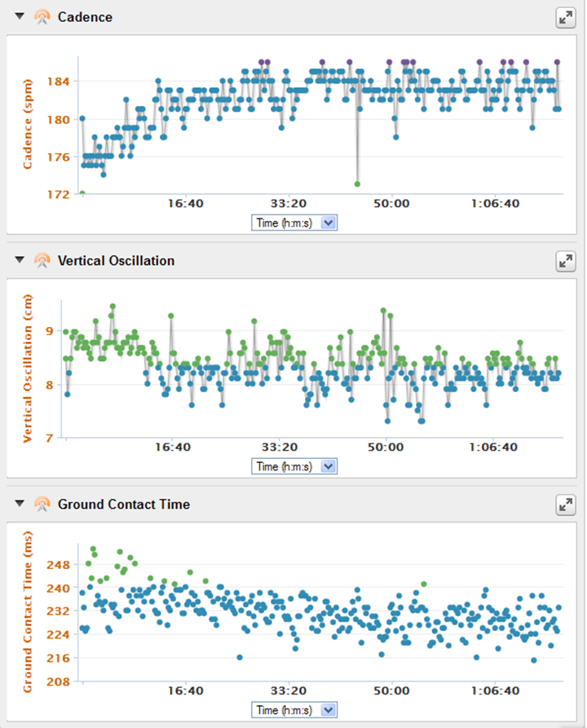Click the 208 tick on Ground Contact axis
The height and width of the screenshot is (728, 587).
point(58,682)
